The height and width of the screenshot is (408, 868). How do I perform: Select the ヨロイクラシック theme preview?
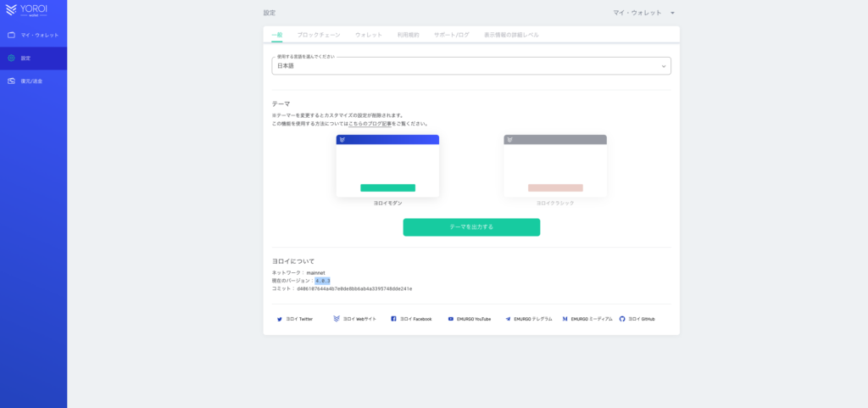[554, 166]
